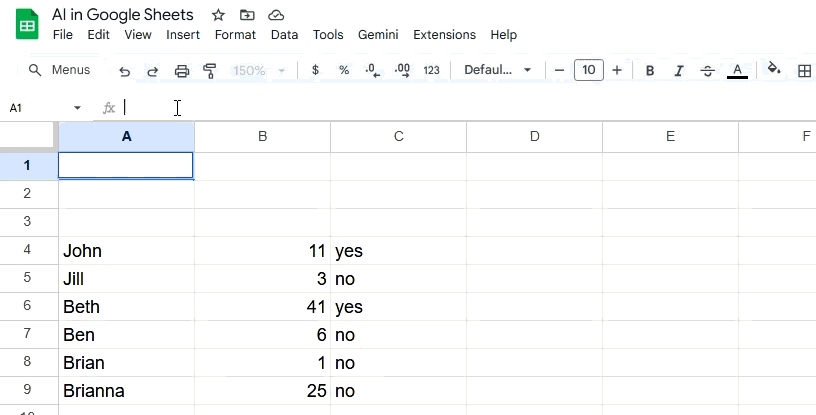Screen dimensions: 816x415
Task: Increase font size with plus button
Action: click(617, 70)
